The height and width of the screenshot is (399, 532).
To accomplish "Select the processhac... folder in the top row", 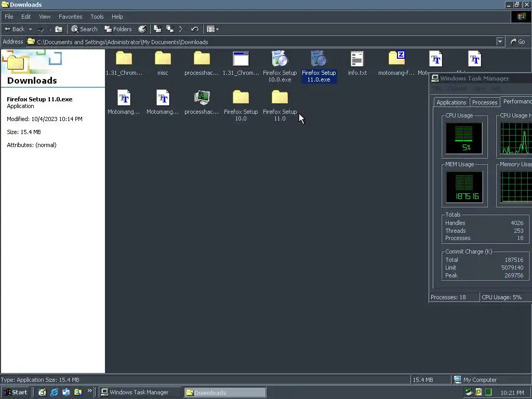I will [x=202, y=63].
